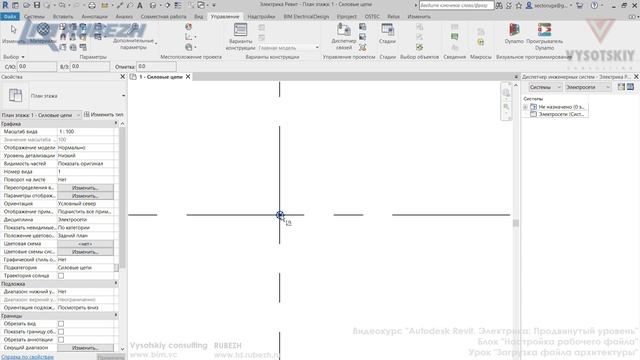Toggle the Показать границу обрезки checkbox
This screenshot has height=360, width=640.
pyautogui.click(x=61, y=331)
